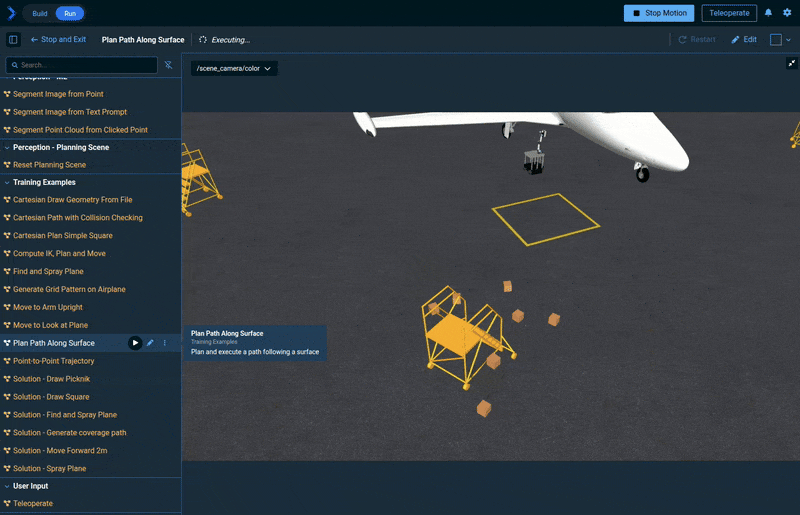Open the settings gear icon

(787, 13)
